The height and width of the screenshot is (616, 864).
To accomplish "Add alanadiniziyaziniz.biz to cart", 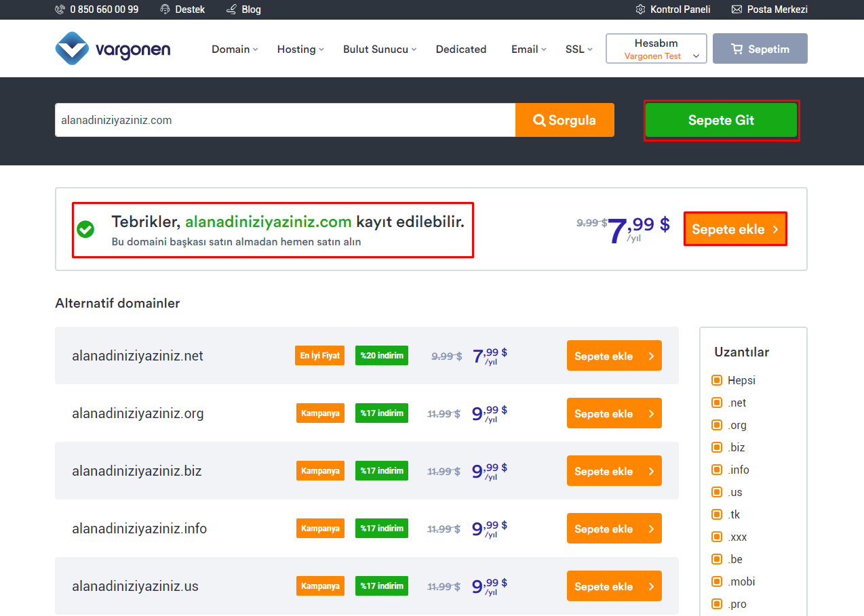I will (x=614, y=471).
